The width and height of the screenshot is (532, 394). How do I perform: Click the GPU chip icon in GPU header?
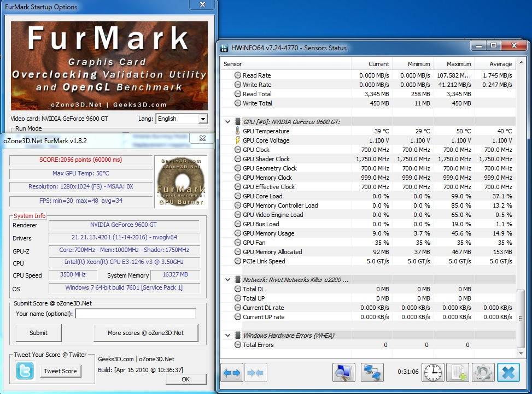pos(238,121)
